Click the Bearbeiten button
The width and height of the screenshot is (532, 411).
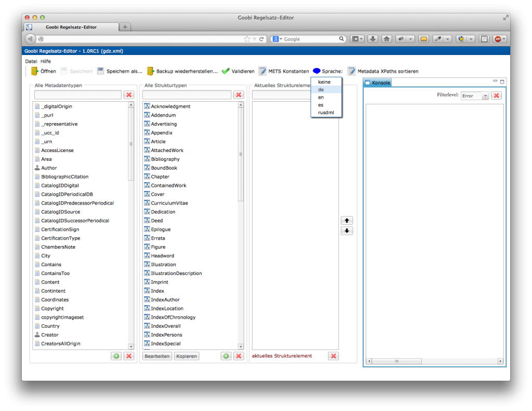point(157,356)
